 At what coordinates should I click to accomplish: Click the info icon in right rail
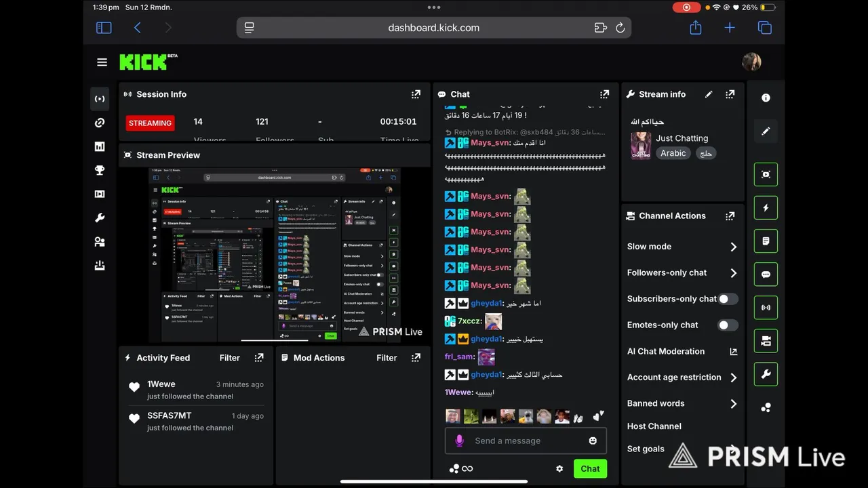click(x=766, y=98)
